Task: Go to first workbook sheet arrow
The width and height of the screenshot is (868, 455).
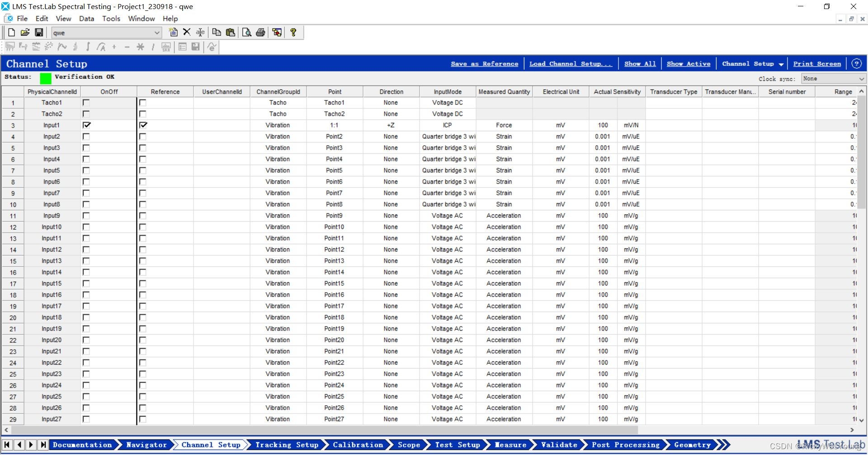Action: [x=7, y=445]
